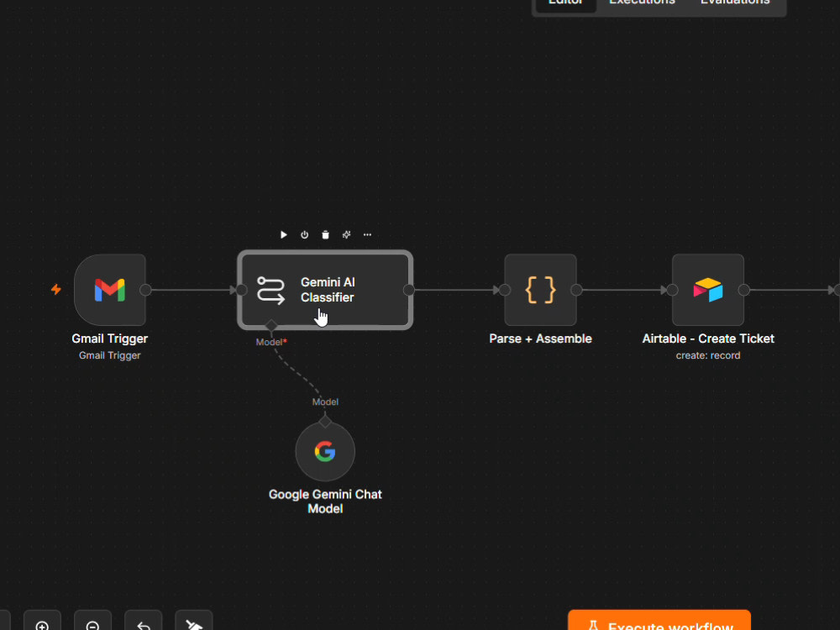Select the Gemini AI Classifier node
The image size is (840, 630).
point(325,290)
